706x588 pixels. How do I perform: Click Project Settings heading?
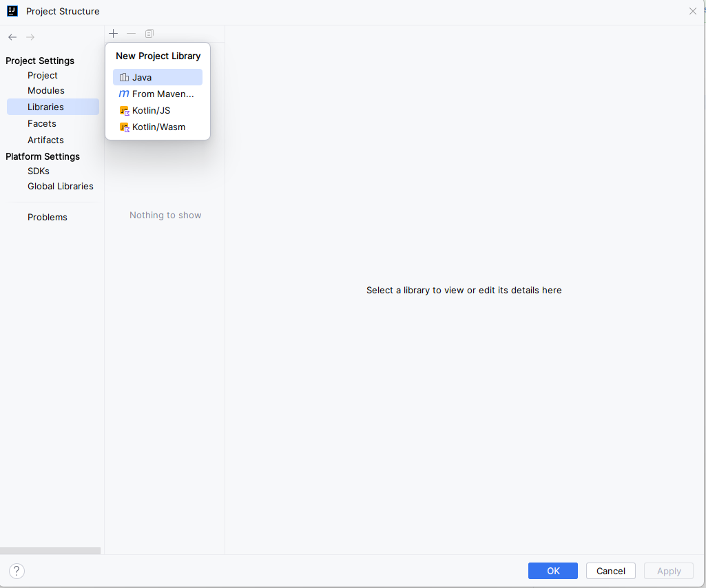[x=40, y=61]
